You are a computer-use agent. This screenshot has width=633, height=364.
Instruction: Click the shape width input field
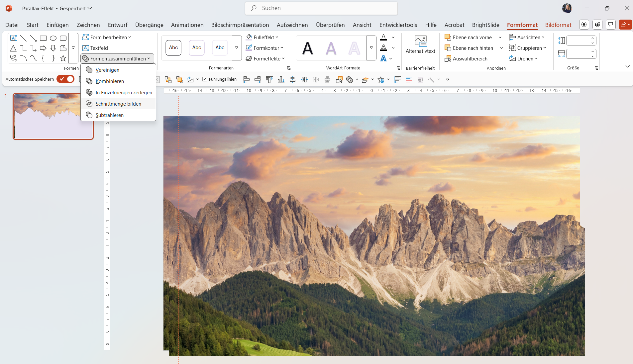pos(578,54)
